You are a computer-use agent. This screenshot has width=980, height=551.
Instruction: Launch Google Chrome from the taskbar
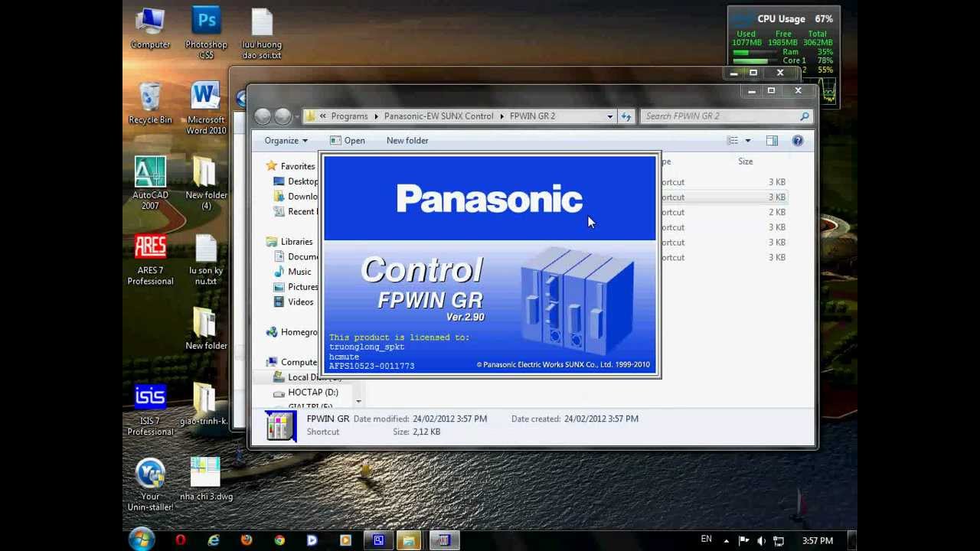click(x=279, y=540)
